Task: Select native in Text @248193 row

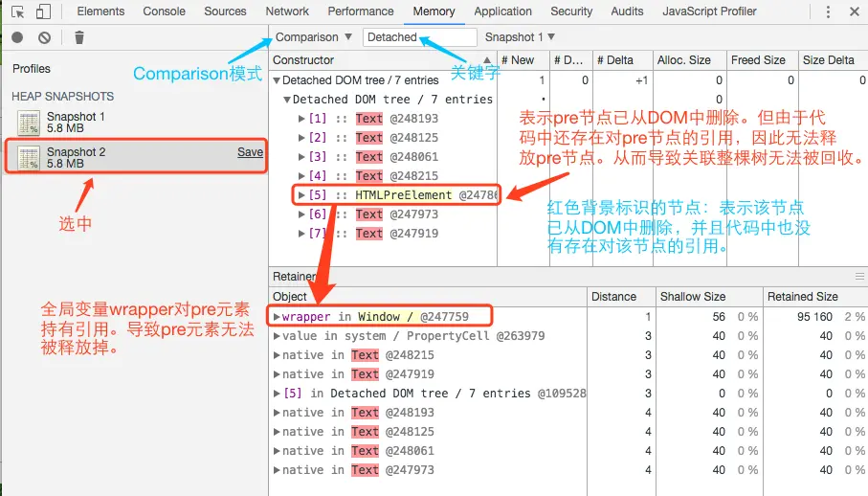Action: (x=568, y=413)
